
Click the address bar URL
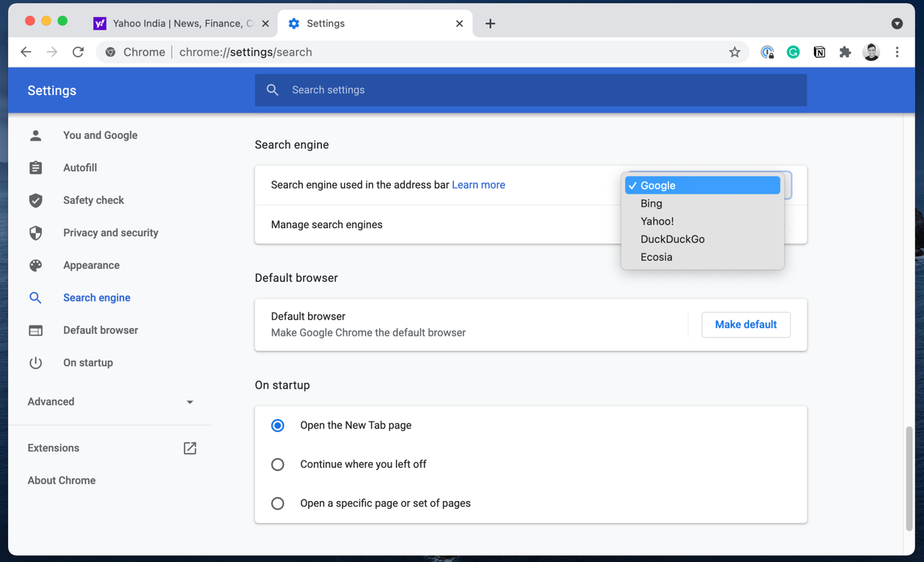coord(246,52)
